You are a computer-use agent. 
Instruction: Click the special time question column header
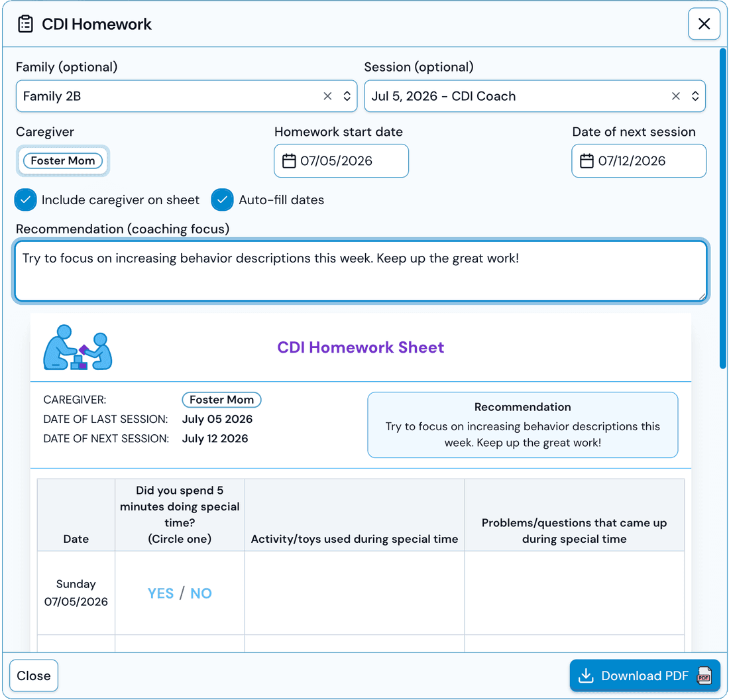click(x=180, y=515)
